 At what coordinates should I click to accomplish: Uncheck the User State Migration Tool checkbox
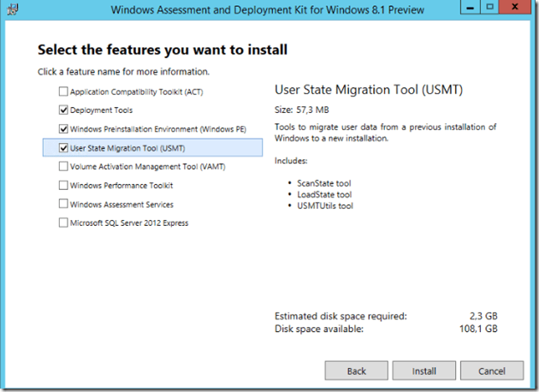click(63, 148)
